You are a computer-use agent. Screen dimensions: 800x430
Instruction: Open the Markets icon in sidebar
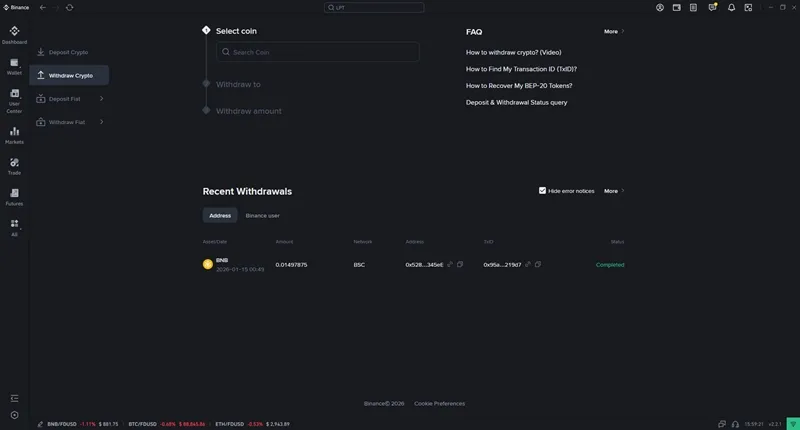pyautogui.click(x=14, y=134)
